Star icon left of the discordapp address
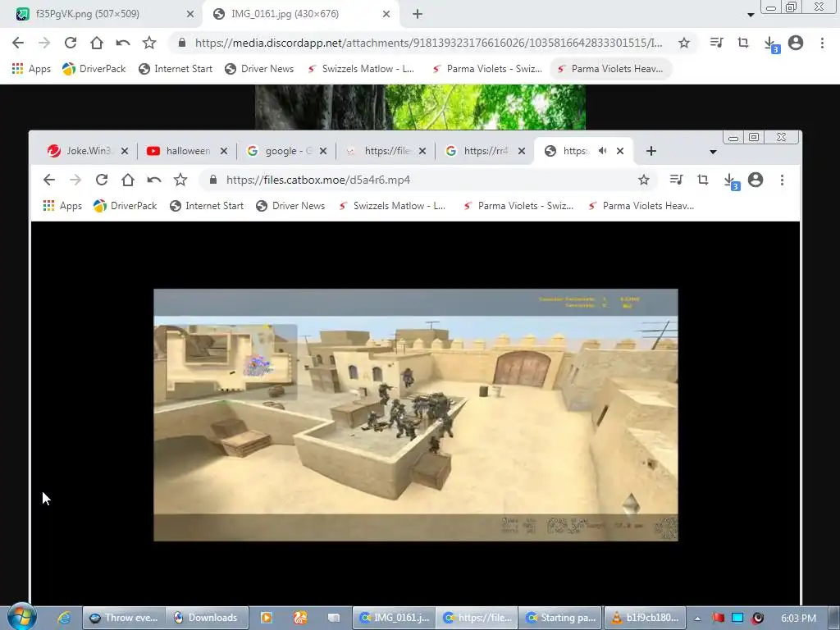The width and height of the screenshot is (840, 630). pyautogui.click(x=149, y=43)
